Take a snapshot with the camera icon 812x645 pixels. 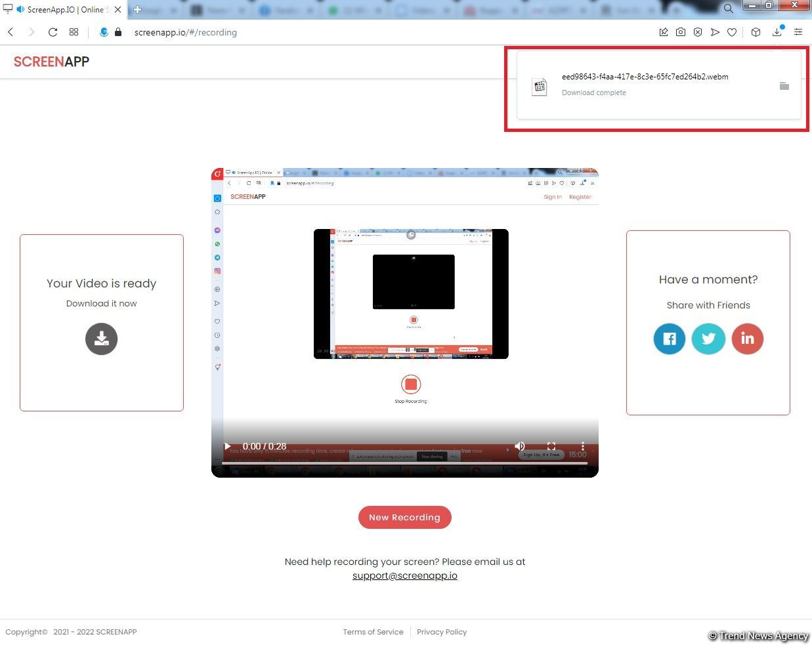tap(681, 32)
